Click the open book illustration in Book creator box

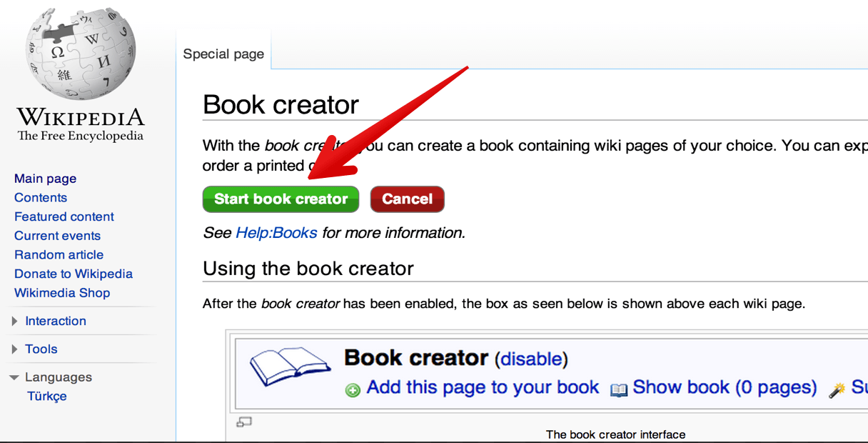click(x=290, y=366)
